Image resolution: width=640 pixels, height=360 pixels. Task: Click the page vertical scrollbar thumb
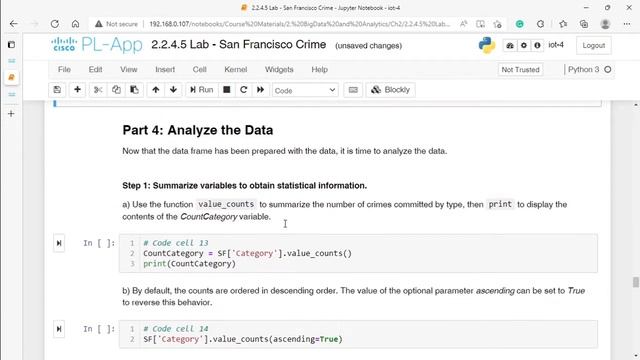tap(636, 282)
